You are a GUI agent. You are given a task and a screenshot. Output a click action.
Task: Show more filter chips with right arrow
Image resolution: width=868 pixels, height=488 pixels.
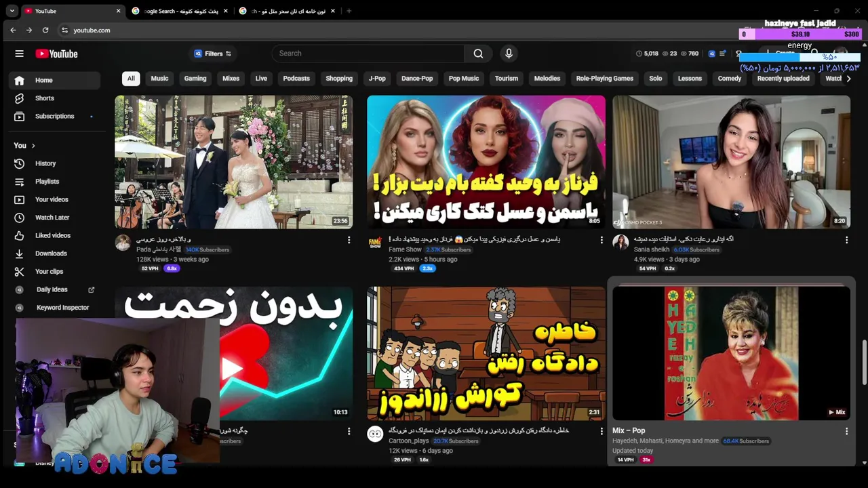coord(848,79)
